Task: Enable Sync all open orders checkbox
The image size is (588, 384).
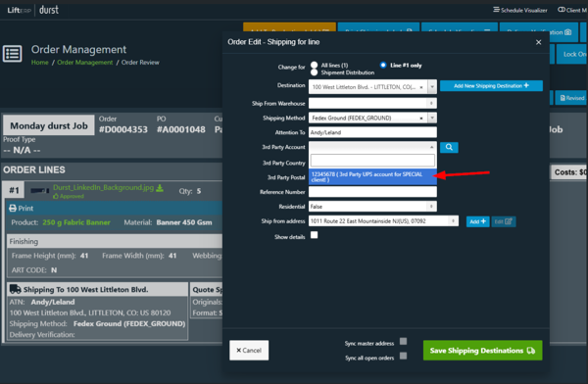Action: pyautogui.click(x=403, y=356)
